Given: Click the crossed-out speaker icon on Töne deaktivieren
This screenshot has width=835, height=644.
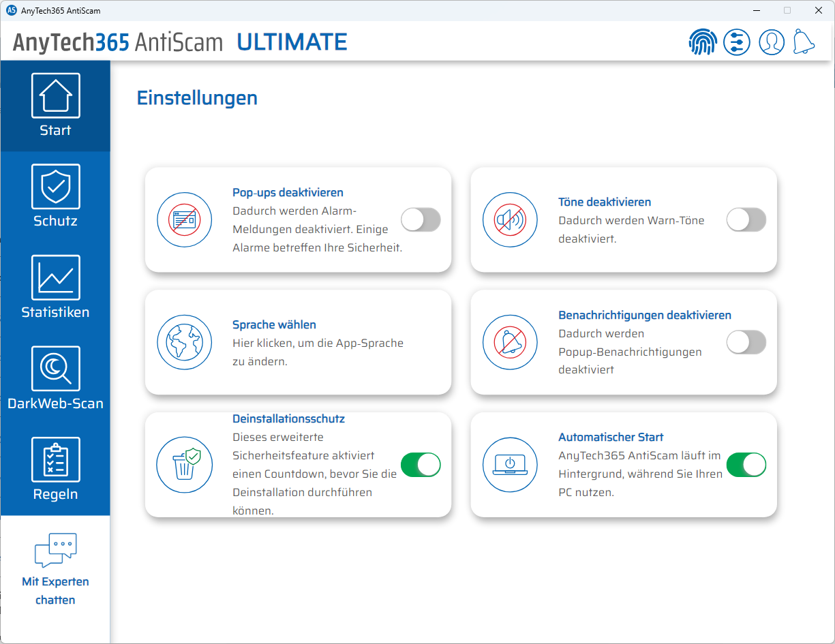Looking at the screenshot, I should (510, 219).
